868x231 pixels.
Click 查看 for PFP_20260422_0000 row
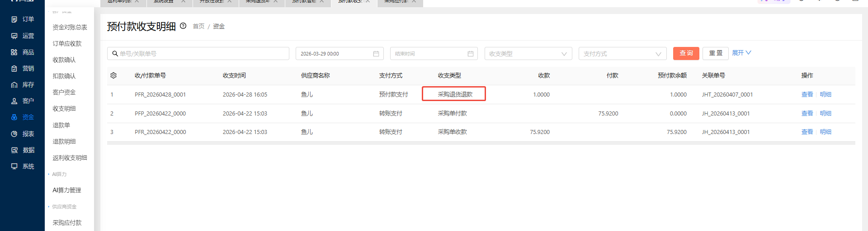(807, 113)
